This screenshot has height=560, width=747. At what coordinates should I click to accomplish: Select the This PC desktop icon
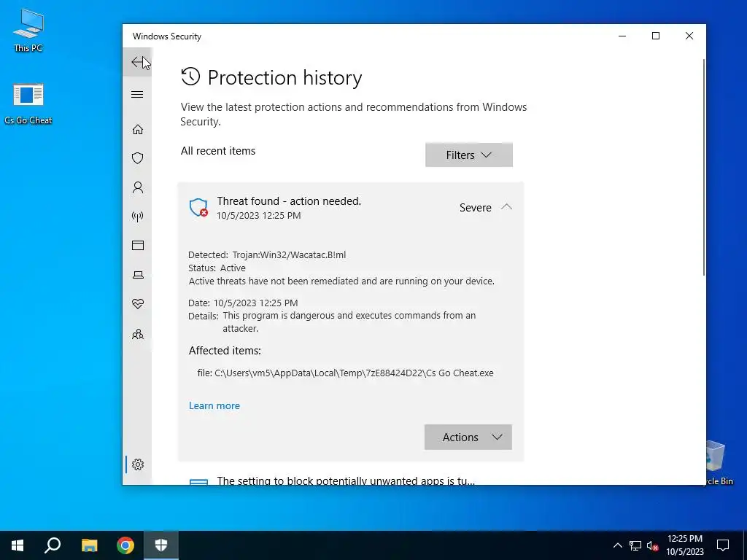pos(28,30)
